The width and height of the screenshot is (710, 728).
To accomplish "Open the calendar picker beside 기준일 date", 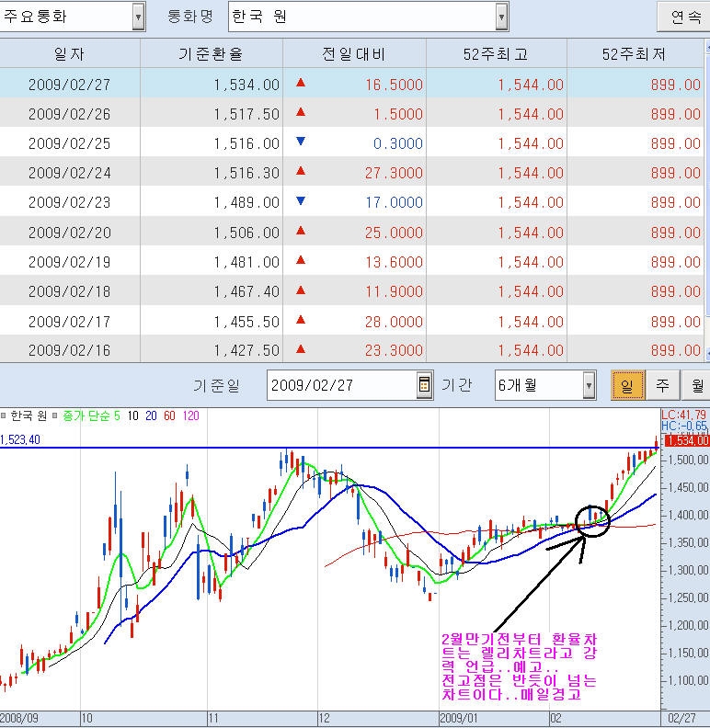I will 424,385.
